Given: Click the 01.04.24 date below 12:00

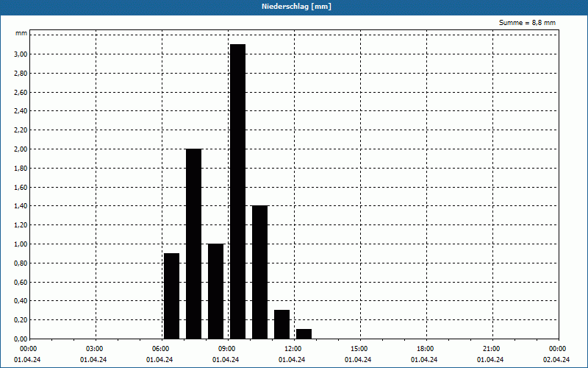Looking at the screenshot, I should coord(292,360).
